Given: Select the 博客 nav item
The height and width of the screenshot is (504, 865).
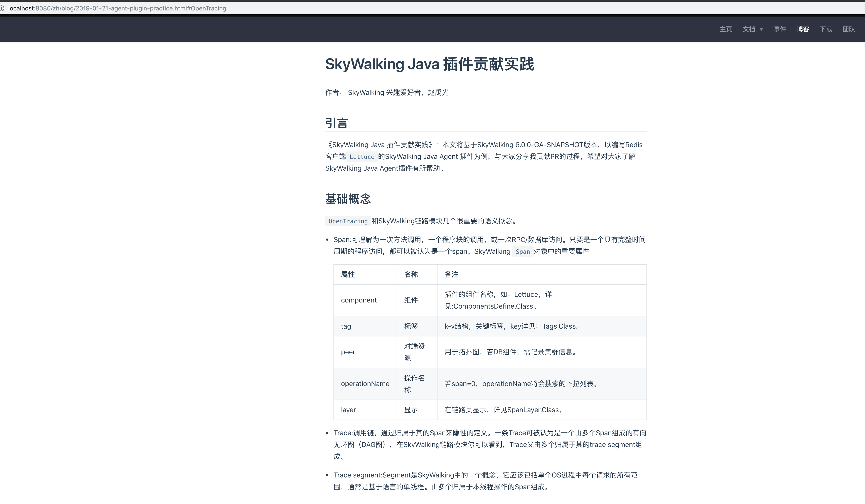Looking at the screenshot, I should click(x=803, y=29).
